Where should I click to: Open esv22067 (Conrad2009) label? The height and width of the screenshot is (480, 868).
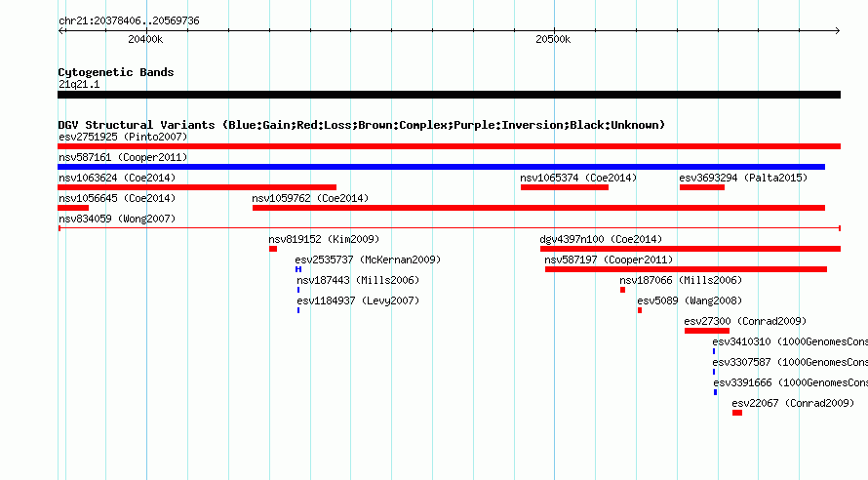pyautogui.click(x=793, y=403)
